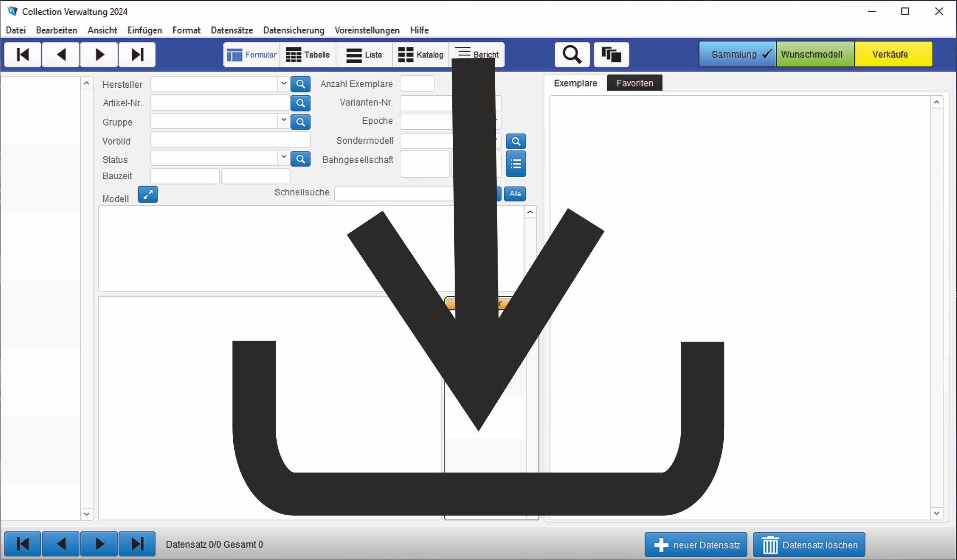Expand the Hersteller dropdown arrow

coord(283,84)
